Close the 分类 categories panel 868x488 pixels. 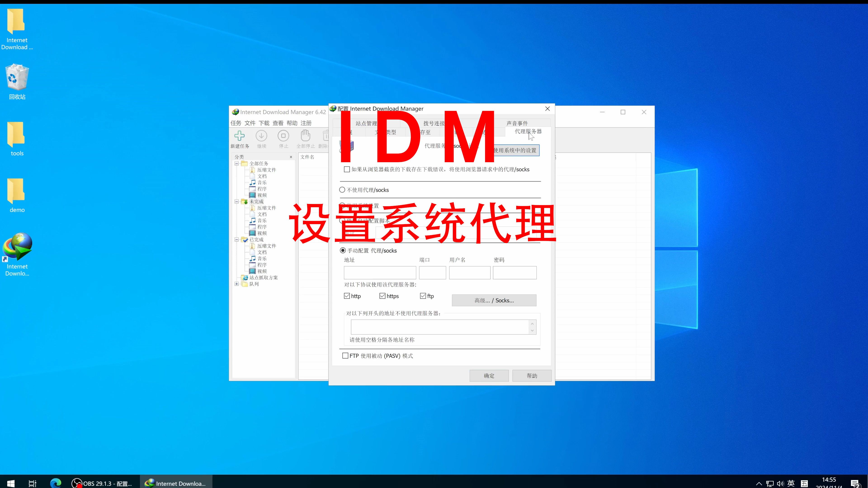pyautogui.click(x=291, y=157)
